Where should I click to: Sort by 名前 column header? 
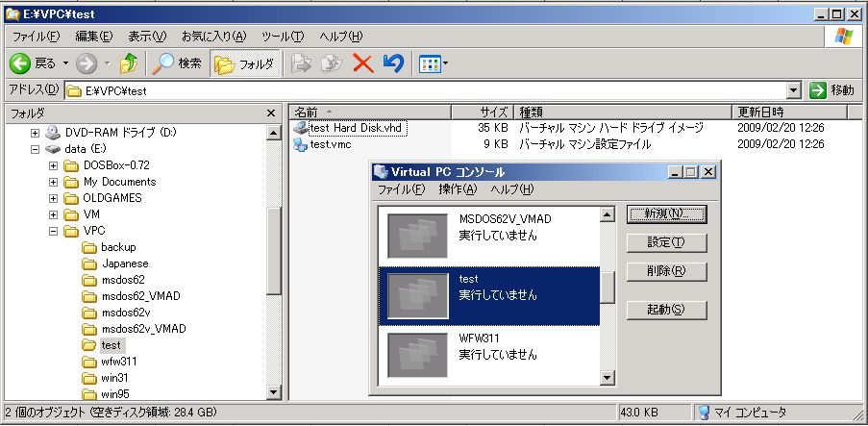click(370, 113)
